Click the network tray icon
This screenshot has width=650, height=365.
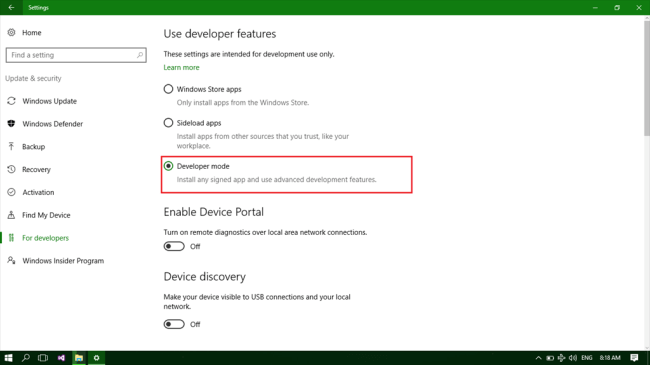click(561, 358)
